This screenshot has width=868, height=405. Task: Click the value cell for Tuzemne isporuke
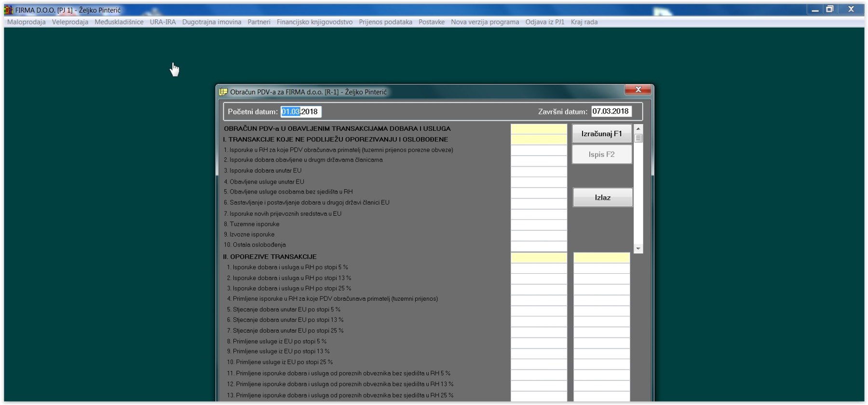(x=539, y=224)
